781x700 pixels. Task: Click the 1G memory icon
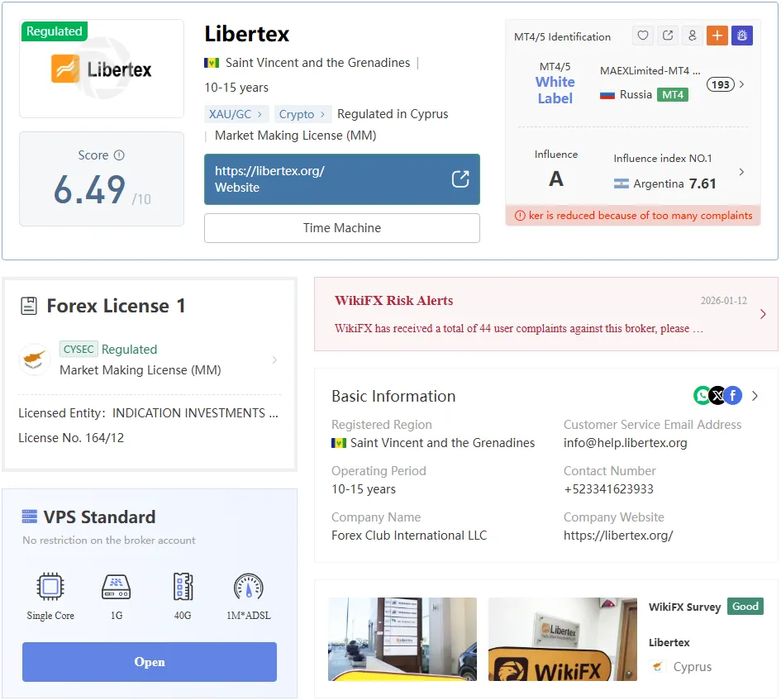click(116, 587)
